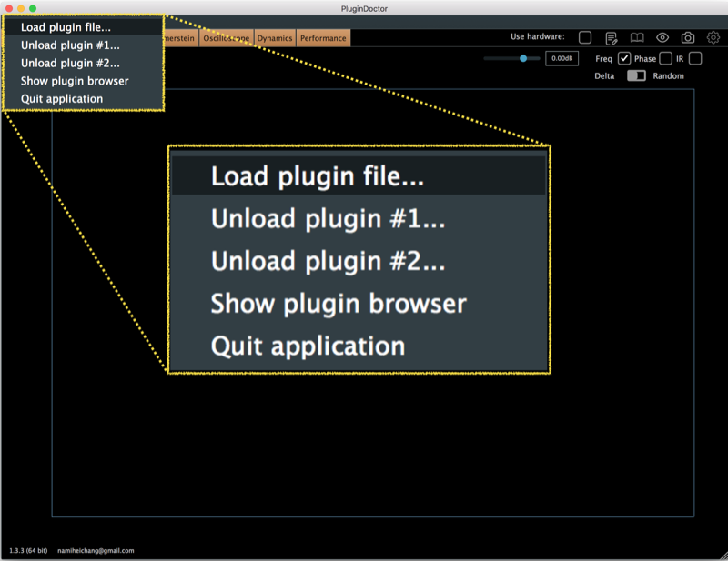Screen dimensions: 728x561
Task: Enable the Use hardware checkbox
Action: pos(585,37)
